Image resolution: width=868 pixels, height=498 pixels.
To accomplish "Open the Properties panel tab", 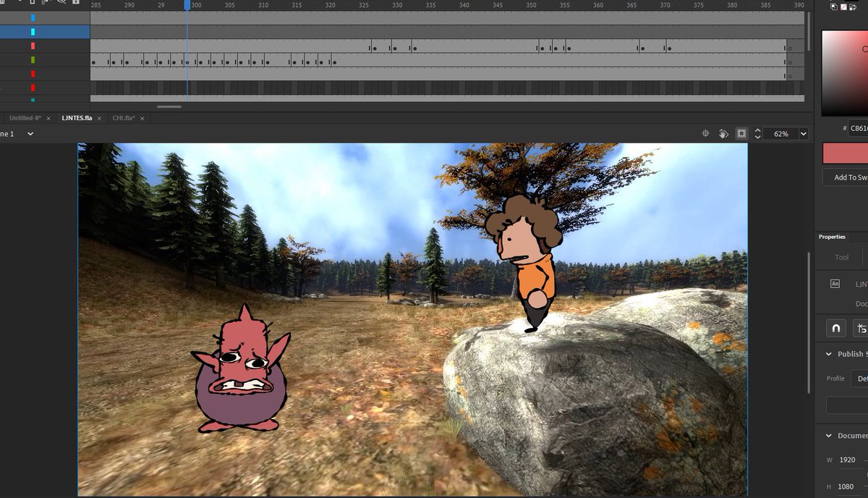I will click(x=832, y=237).
